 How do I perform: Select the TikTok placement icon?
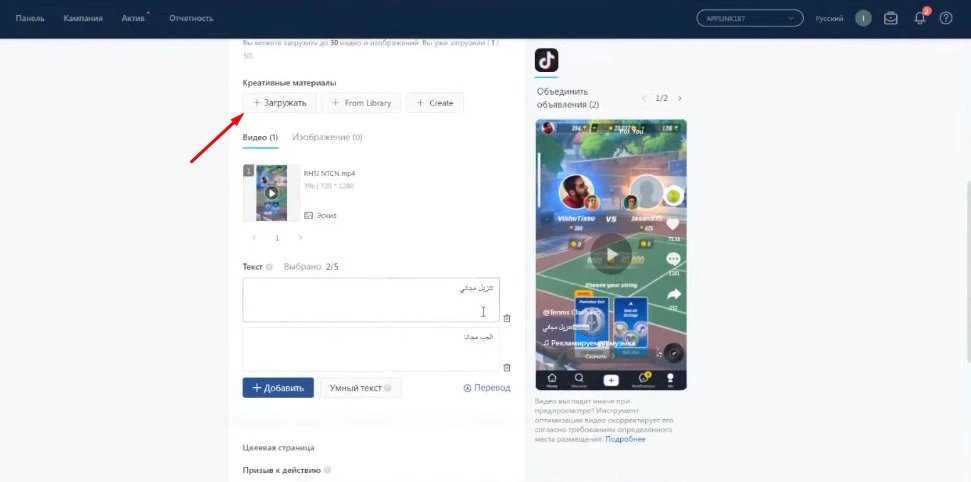pos(546,61)
